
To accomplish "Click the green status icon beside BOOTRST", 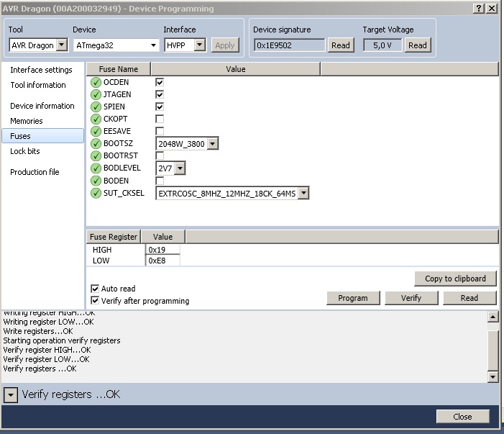I will click(96, 155).
